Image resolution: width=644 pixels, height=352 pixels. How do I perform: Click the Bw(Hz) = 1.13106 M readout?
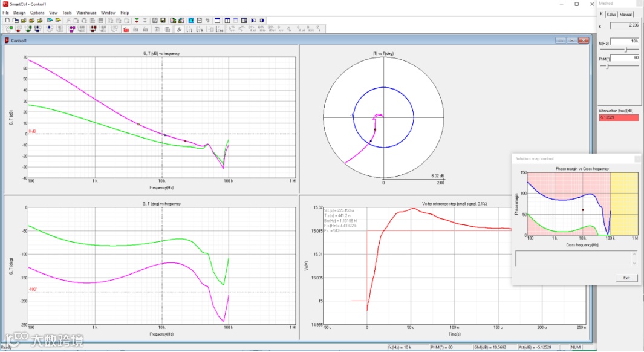pos(340,221)
